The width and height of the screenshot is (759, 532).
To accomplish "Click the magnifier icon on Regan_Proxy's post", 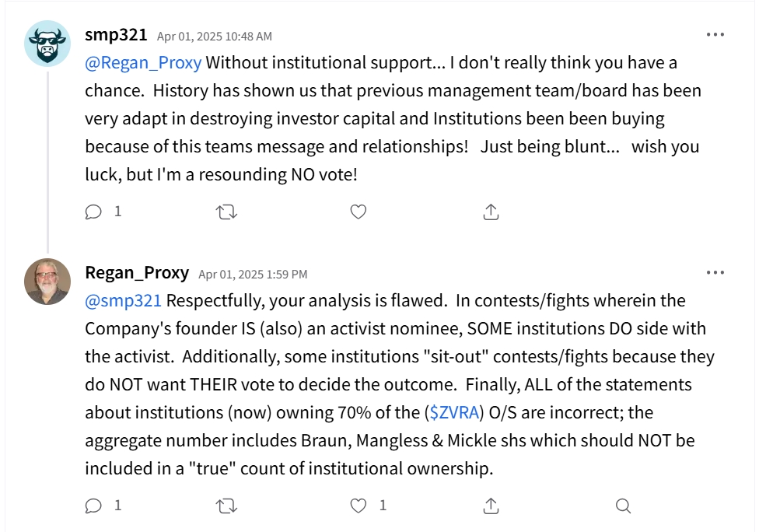I will [x=623, y=506].
